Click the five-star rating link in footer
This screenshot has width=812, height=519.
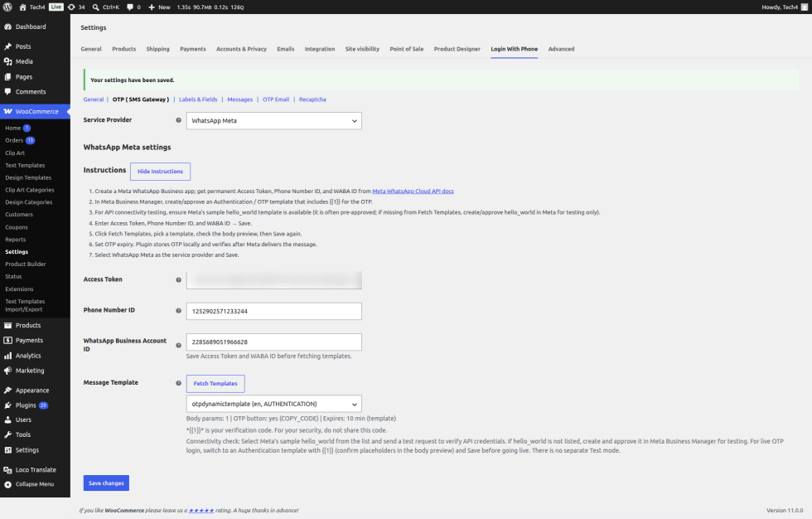point(201,510)
